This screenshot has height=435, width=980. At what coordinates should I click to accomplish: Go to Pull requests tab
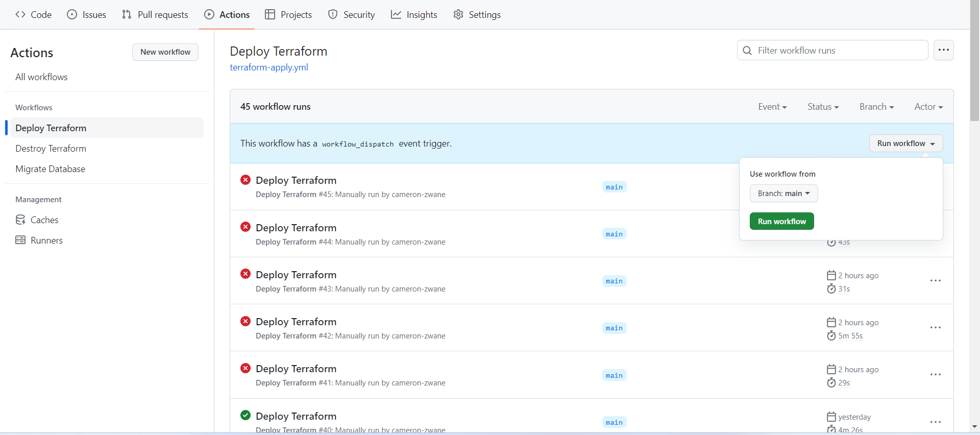(x=155, y=15)
